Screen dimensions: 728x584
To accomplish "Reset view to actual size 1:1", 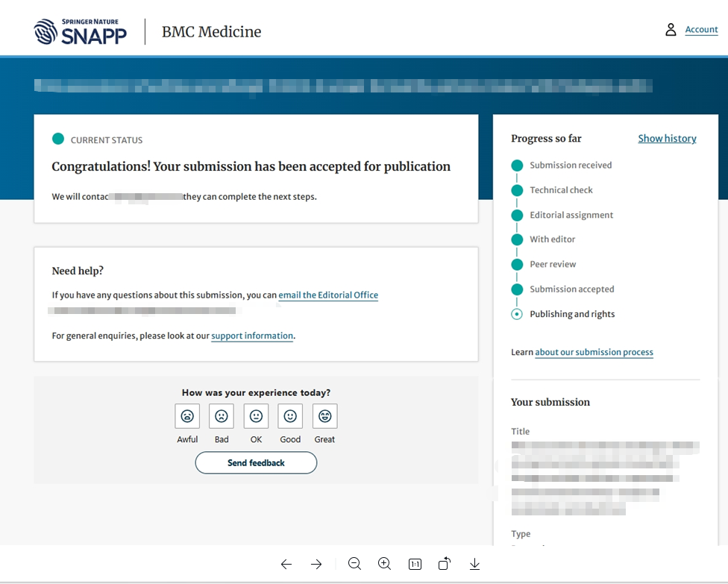I will tap(415, 565).
